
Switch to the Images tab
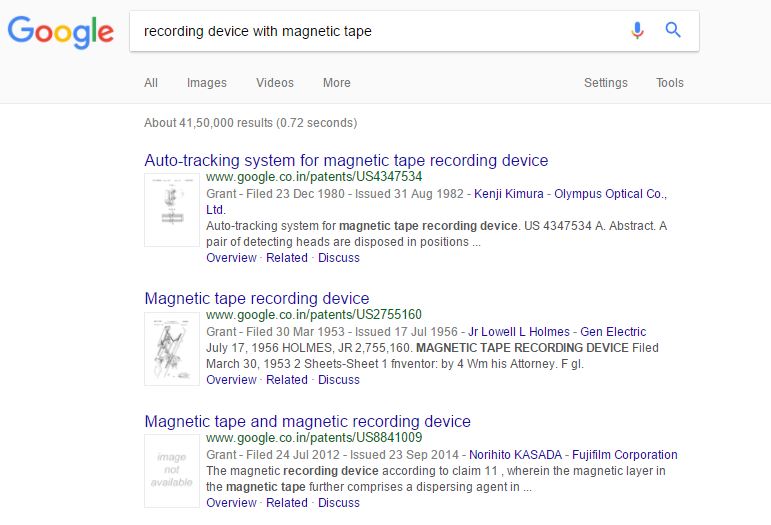coord(207,83)
